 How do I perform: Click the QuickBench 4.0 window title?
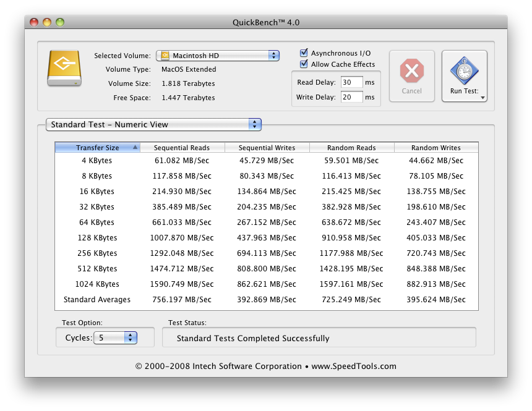click(x=266, y=23)
